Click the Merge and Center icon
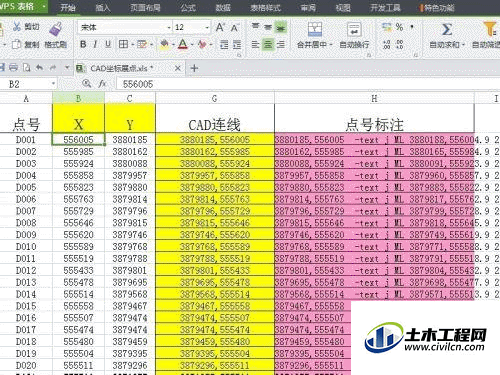 tap(315, 29)
